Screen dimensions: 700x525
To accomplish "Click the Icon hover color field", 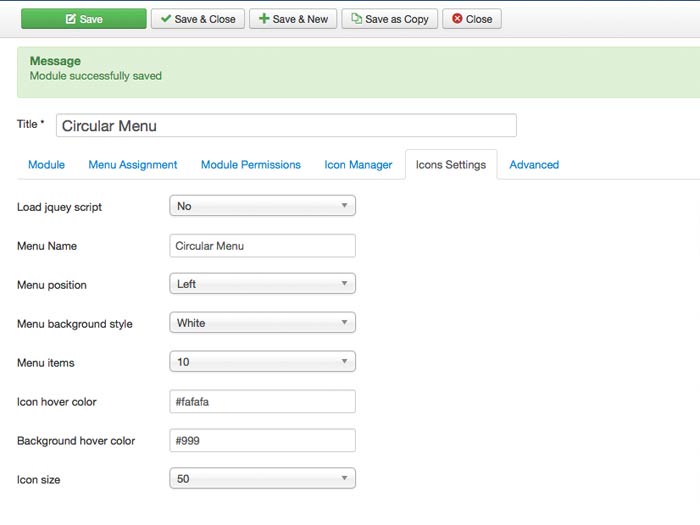I will point(263,401).
